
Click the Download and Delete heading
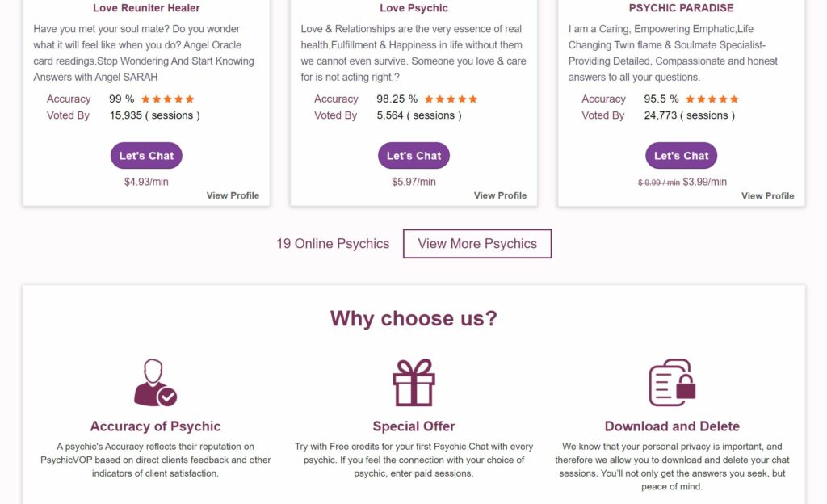[x=672, y=426]
